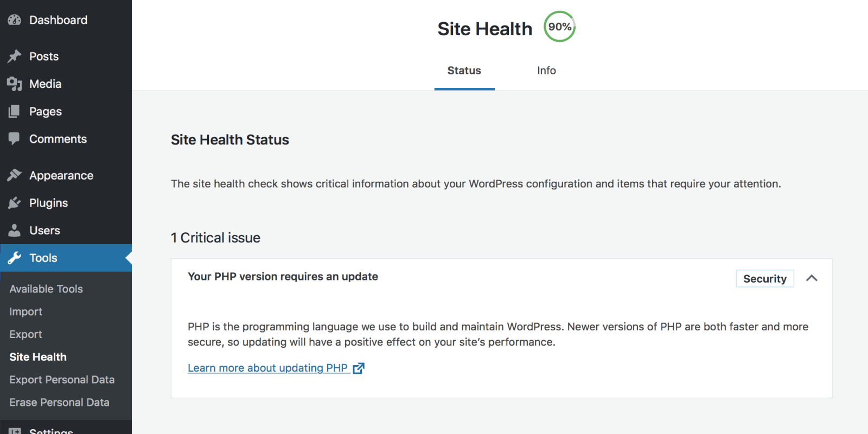Click the 'Site Health Status' heading
The image size is (868, 434).
point(230,140)
